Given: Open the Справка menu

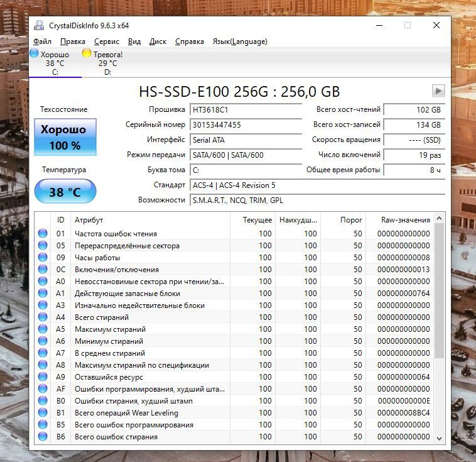Looking at the screenshot, I should coord(190,41).
